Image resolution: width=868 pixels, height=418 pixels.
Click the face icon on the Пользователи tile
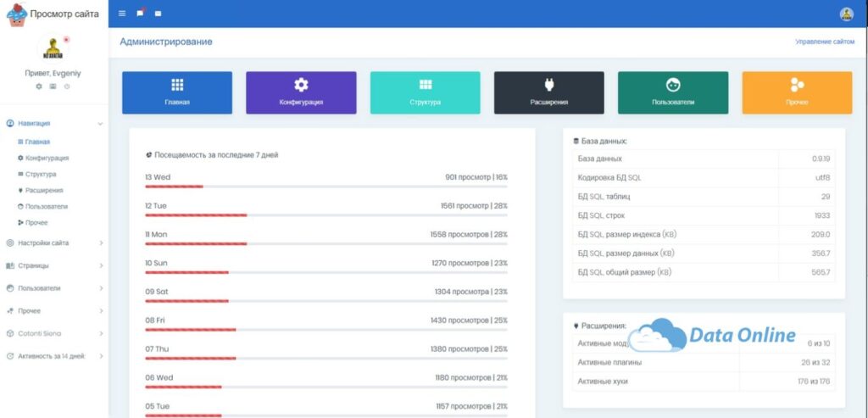(673, 85)
